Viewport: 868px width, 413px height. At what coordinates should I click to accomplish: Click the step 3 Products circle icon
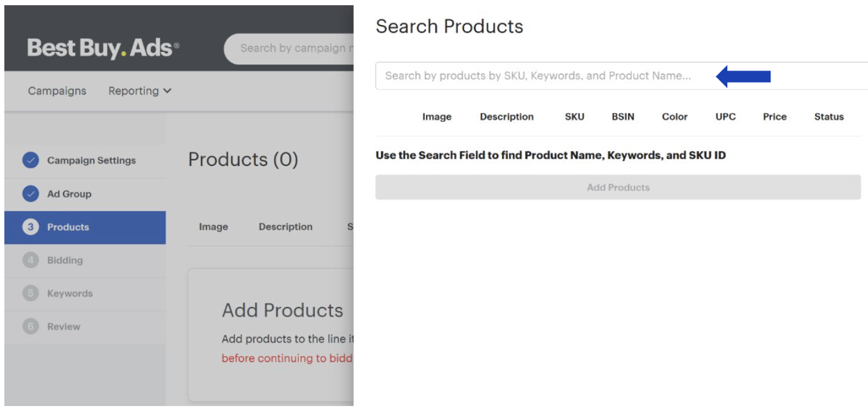pos(30,227)
